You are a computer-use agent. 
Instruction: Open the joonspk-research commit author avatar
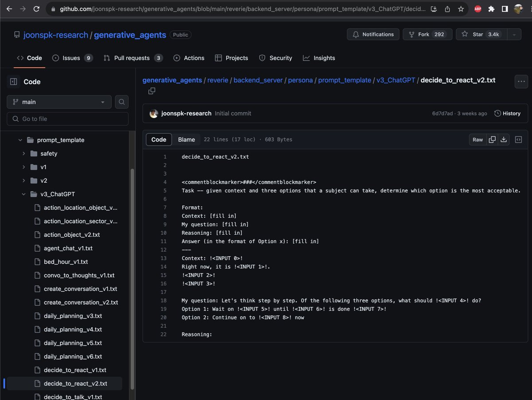pyautogui.click(x=154, y=114)
